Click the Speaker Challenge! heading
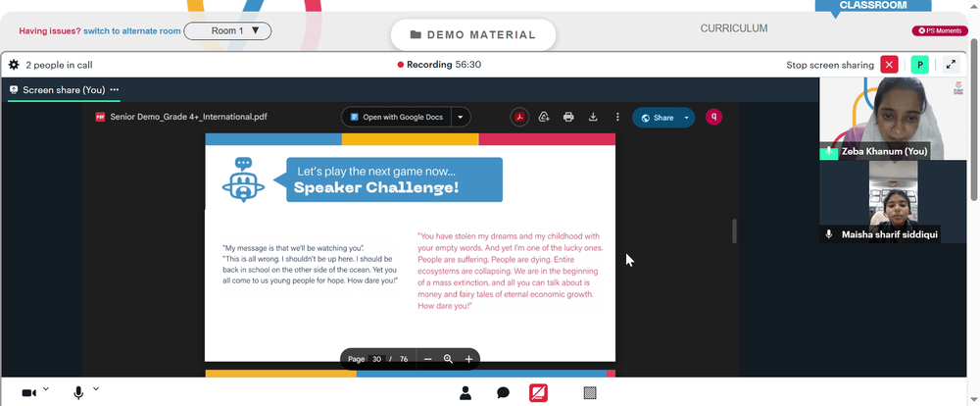Viewport: 980px width, 406px height. [x=376, y=187]
